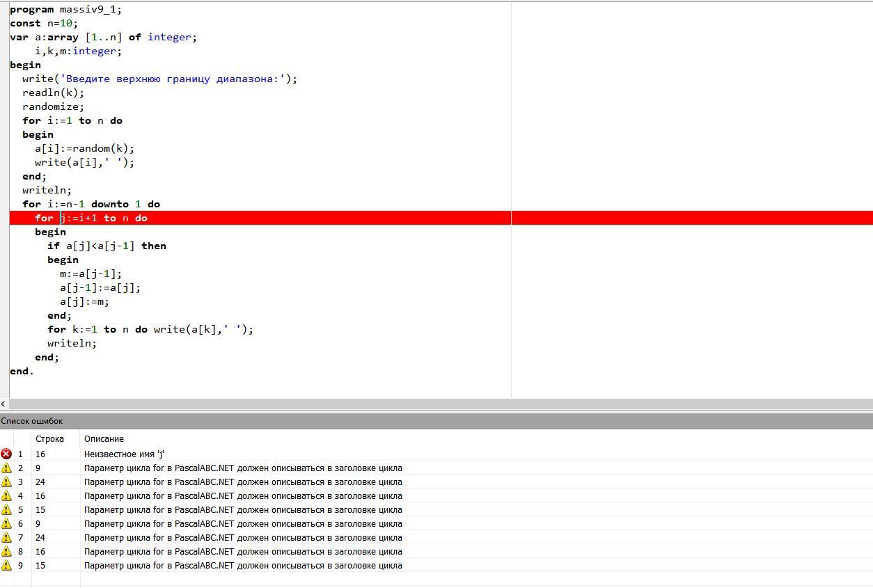Click the left arrow of horizontal scrollbar
This screenshot has height=588, width=873.
(4, 404)
